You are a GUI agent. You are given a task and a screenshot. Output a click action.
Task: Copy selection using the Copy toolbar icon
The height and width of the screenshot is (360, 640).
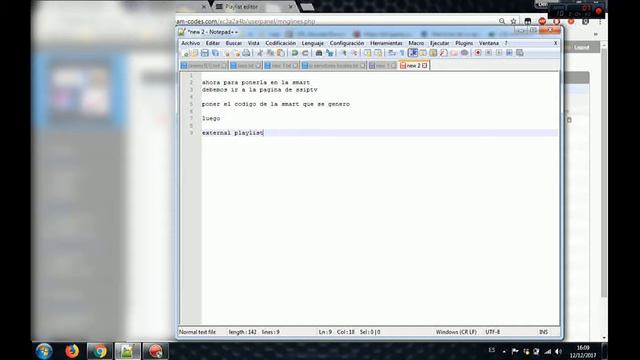[270, 53]
